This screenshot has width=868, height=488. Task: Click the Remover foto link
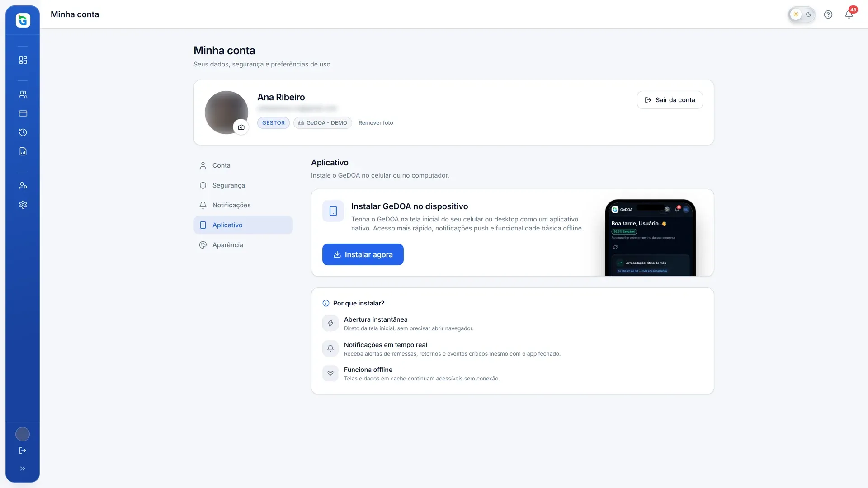[x=376, y=123]
